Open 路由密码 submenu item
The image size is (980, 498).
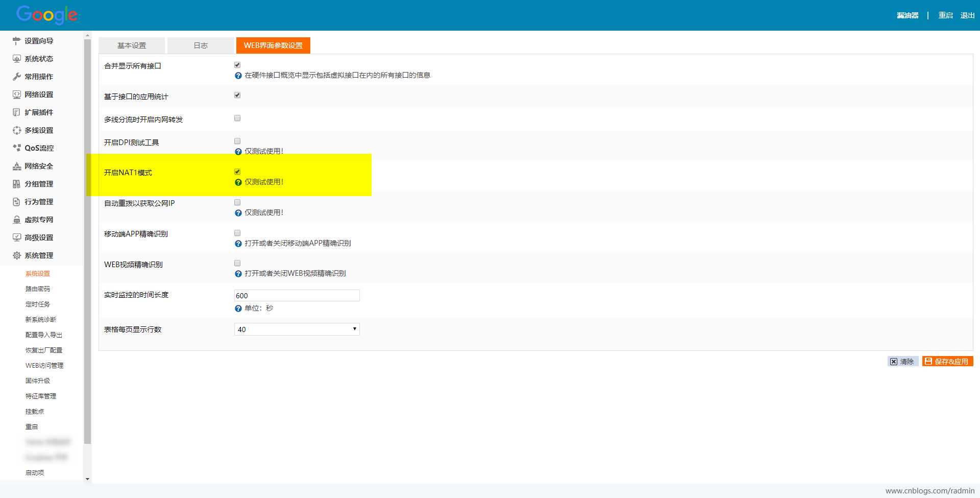(x=38, y=289)
